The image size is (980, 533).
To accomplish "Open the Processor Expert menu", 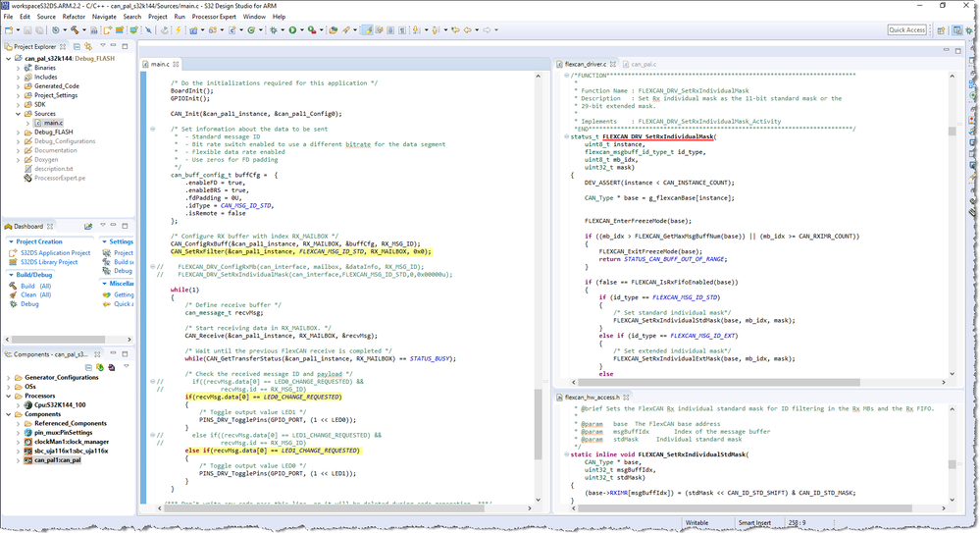I will 215,17.
